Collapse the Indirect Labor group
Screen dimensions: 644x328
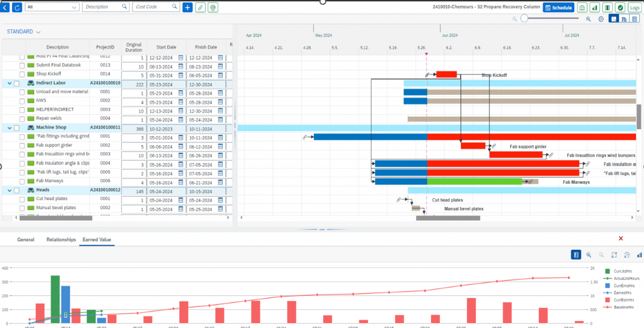(x=9, y=83)
